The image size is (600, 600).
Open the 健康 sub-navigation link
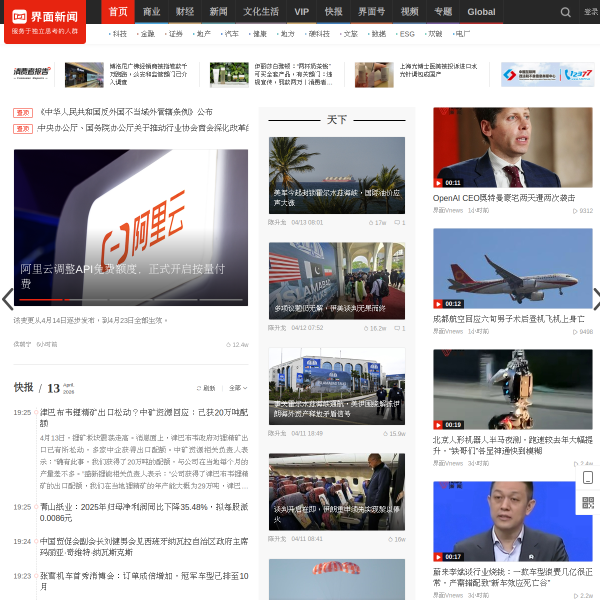tap(258, 34)
